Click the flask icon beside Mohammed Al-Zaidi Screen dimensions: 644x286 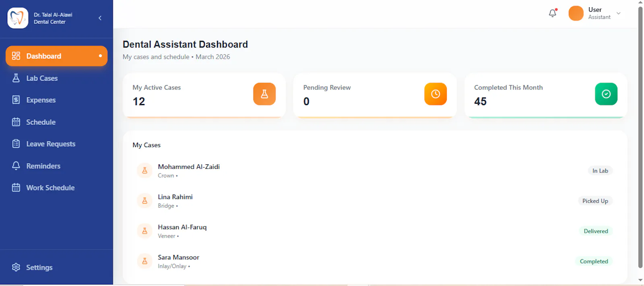coord(144,171)
